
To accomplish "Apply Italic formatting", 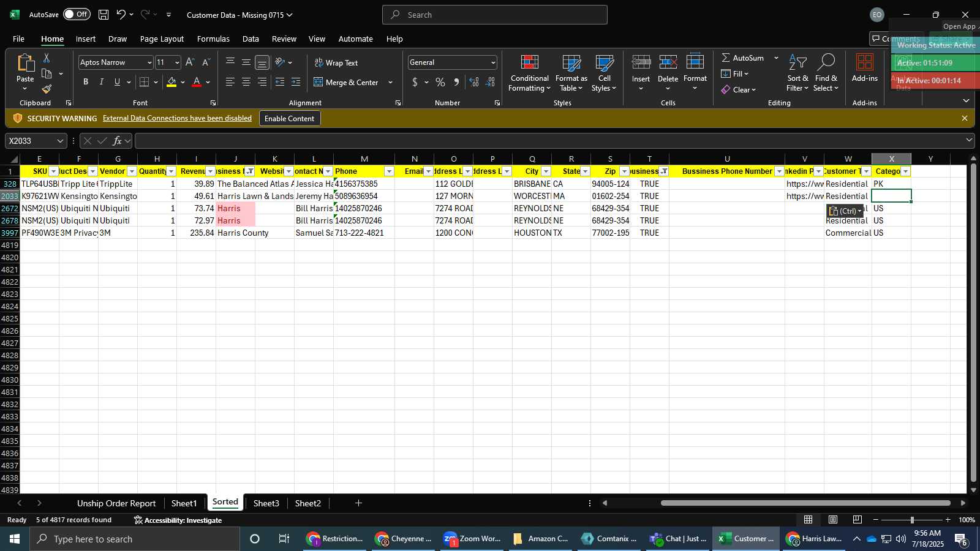I will click(101, 82).
